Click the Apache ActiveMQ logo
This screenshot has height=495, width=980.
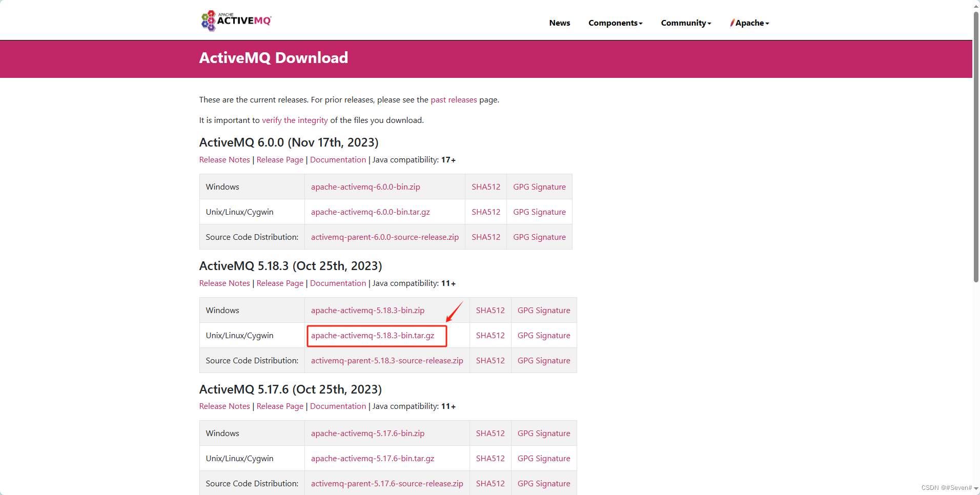[236, 20]
